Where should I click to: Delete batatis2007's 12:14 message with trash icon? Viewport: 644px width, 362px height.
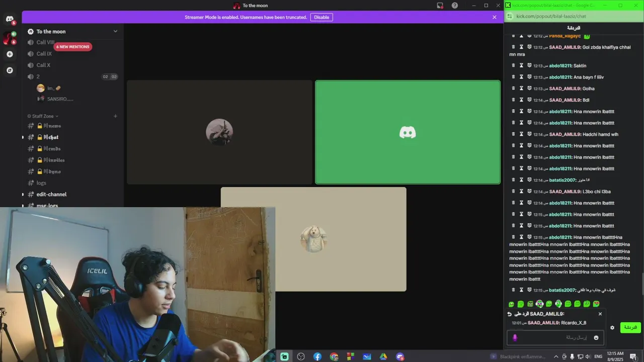pyautogui.click(x=513, y=180)
